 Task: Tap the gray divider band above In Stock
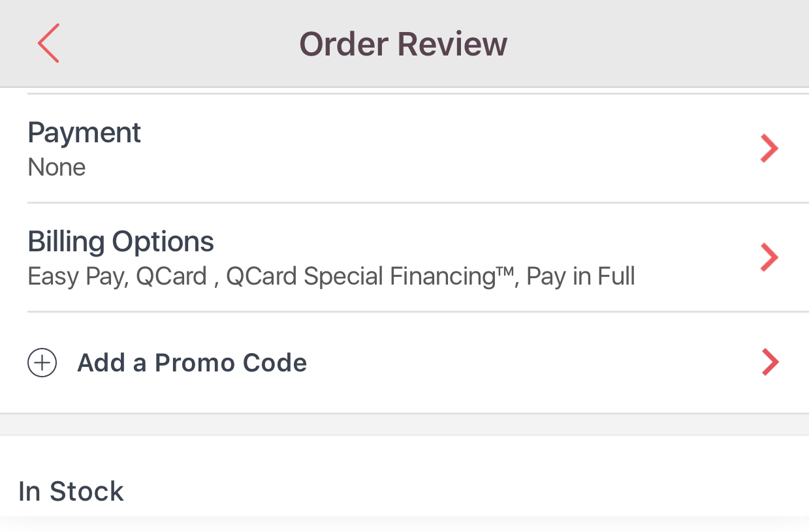(404, 424)
